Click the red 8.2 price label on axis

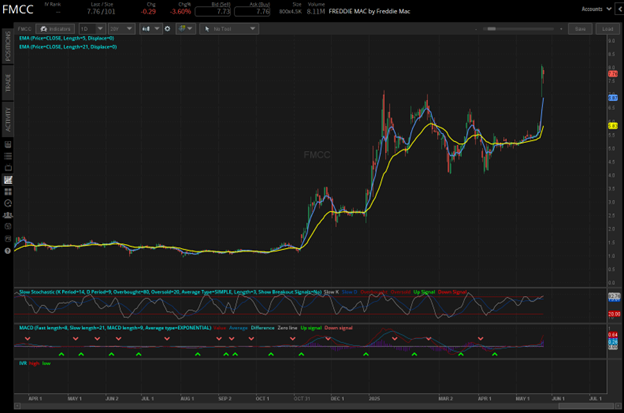612,74
